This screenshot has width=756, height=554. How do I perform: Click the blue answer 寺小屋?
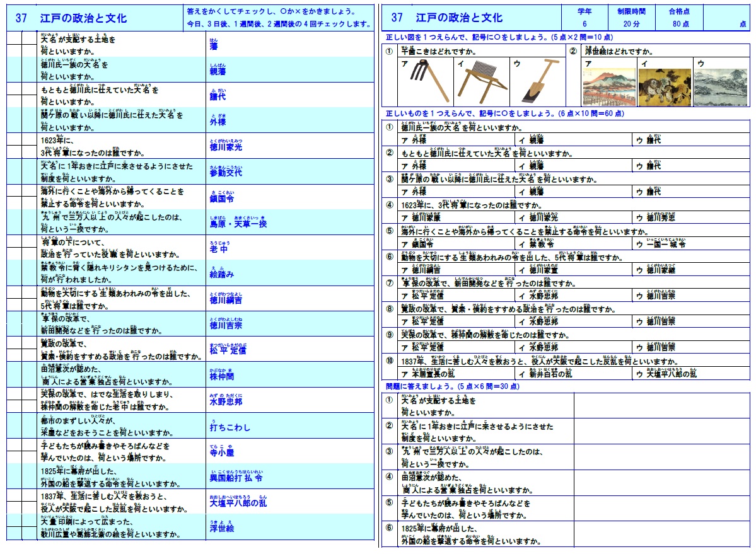[x=222, y=452]
